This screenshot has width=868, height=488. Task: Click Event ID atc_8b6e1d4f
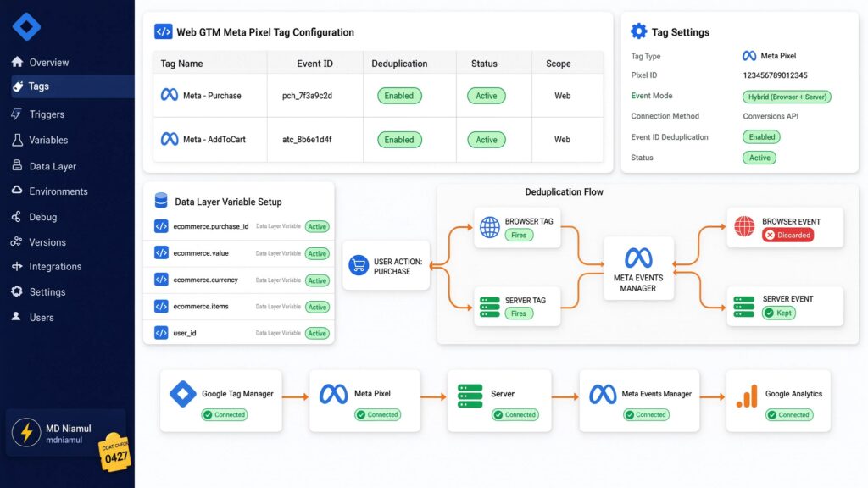point(307,140)
